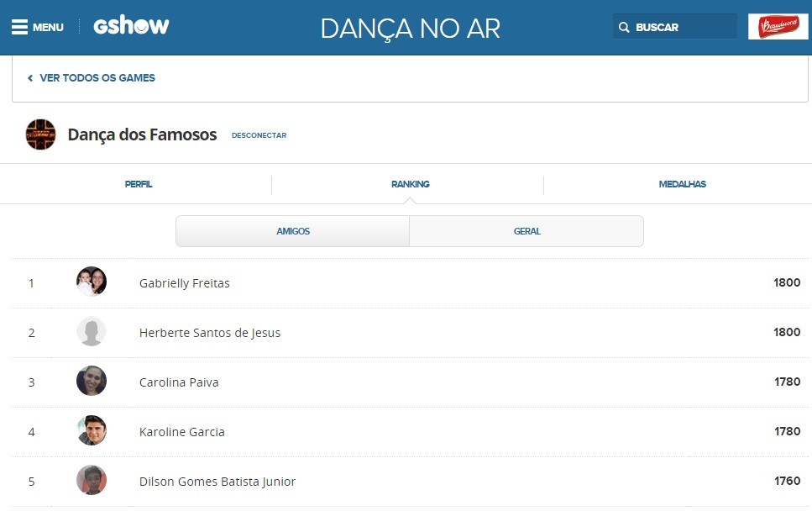The height and width of the screenshot is (511, 812).
Task: Open Gabrielly Freitas' name in ranking
Action: point(184,283)
